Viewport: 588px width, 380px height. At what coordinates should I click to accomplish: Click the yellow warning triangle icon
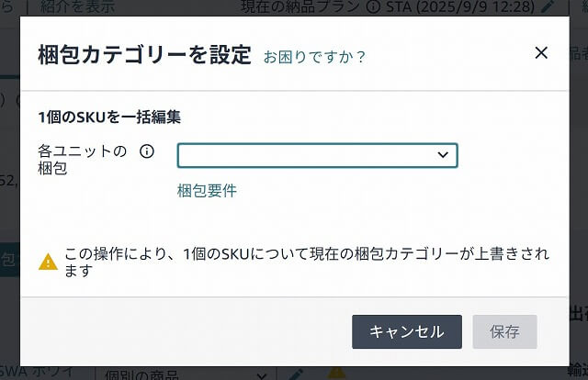(x=48, y=262)
